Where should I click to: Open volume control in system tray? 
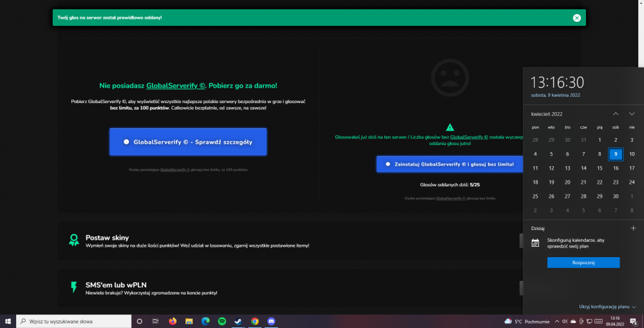(x=565, y=322)
